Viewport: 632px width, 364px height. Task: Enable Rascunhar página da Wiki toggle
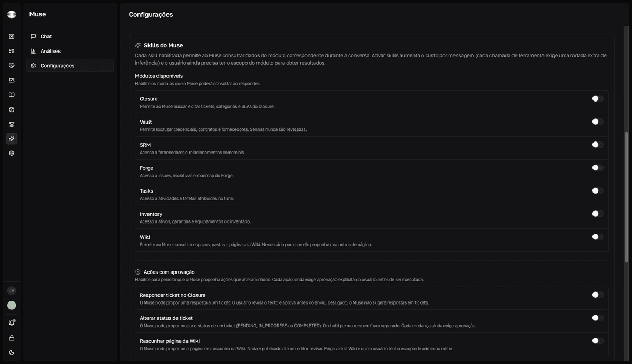pyautogui.click(x=598, y=341)
